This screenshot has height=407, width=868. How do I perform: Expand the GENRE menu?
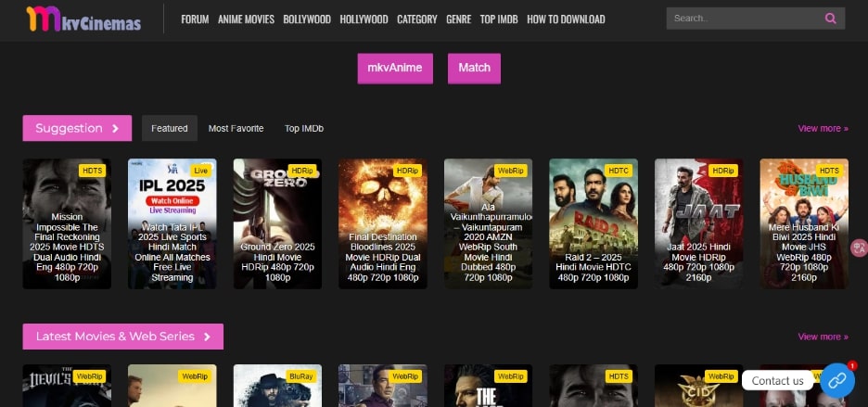458,19
